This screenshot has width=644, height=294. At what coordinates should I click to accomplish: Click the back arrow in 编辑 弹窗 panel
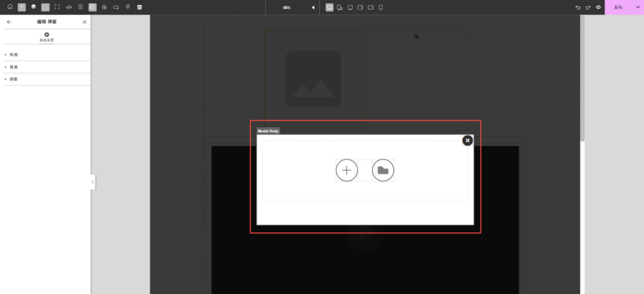click(x=9, y=22)
